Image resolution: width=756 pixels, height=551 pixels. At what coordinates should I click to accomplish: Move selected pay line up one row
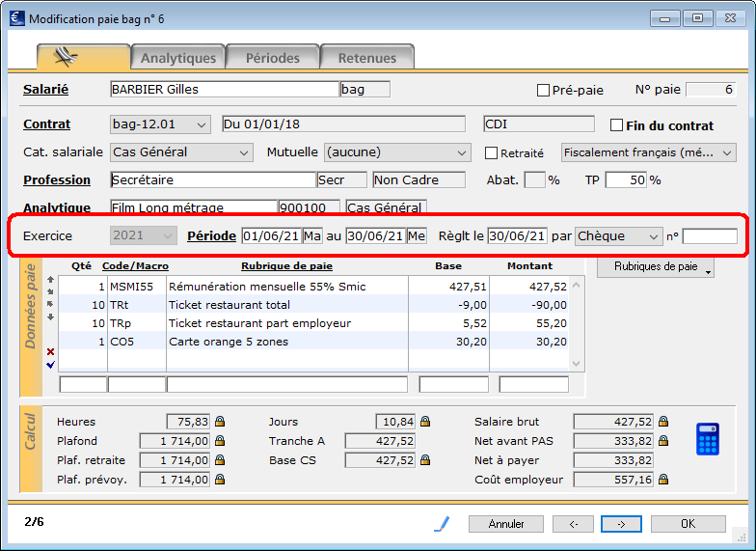tap(50, 280)
